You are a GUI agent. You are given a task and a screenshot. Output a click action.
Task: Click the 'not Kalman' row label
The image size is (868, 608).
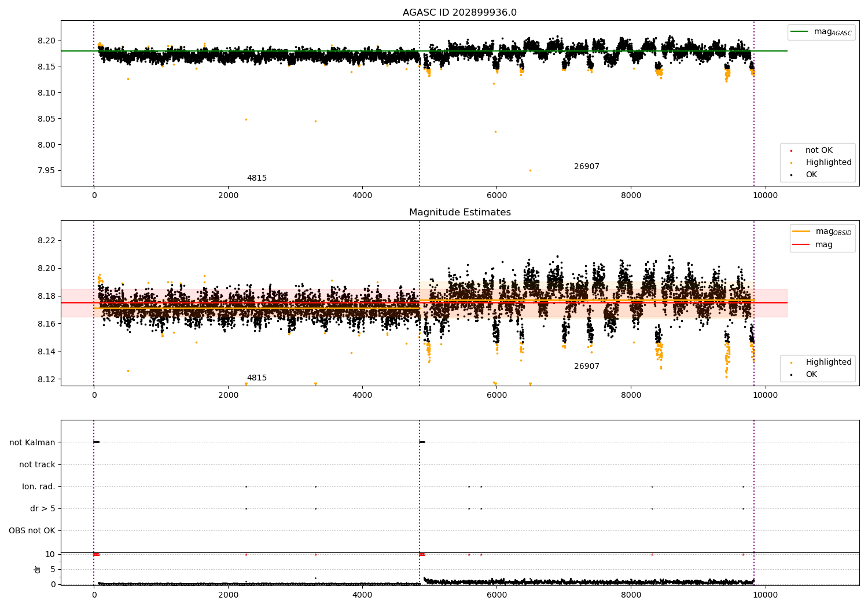coord(32,443)
